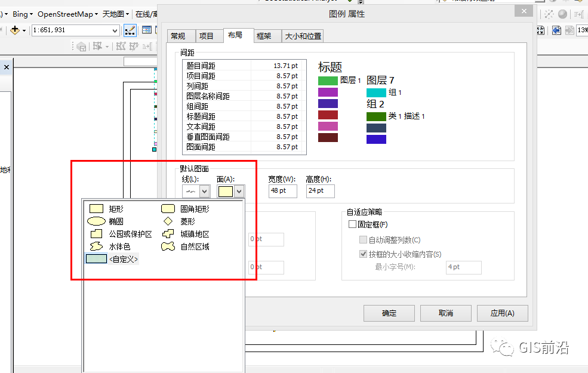Switch to the 项目 tab
The height and width of the screenshot is (373, 588).
210,36
